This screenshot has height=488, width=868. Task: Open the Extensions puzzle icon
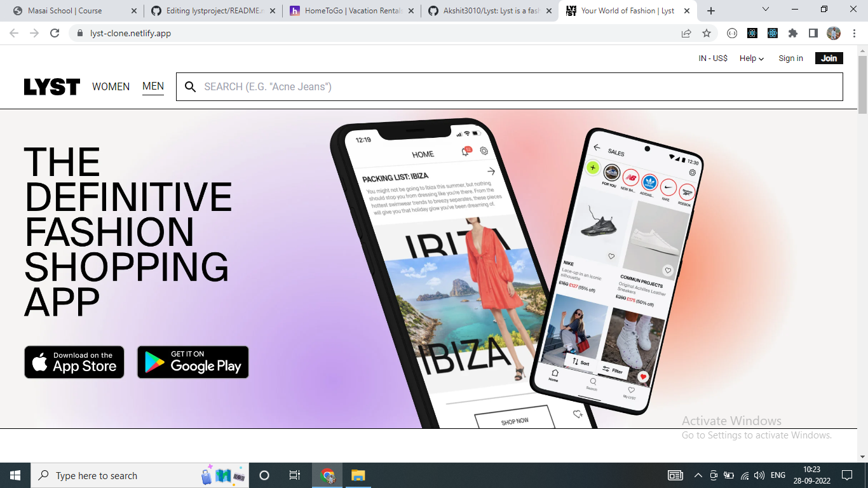coord(792,33)
